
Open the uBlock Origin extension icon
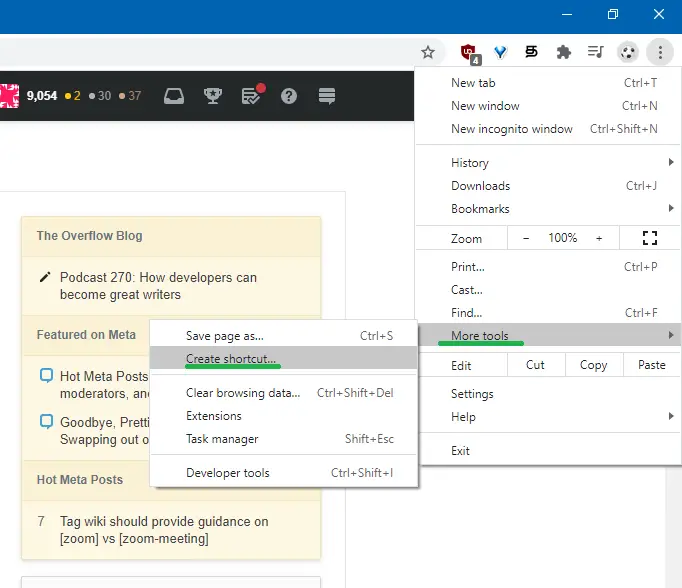tap(470, 53)
